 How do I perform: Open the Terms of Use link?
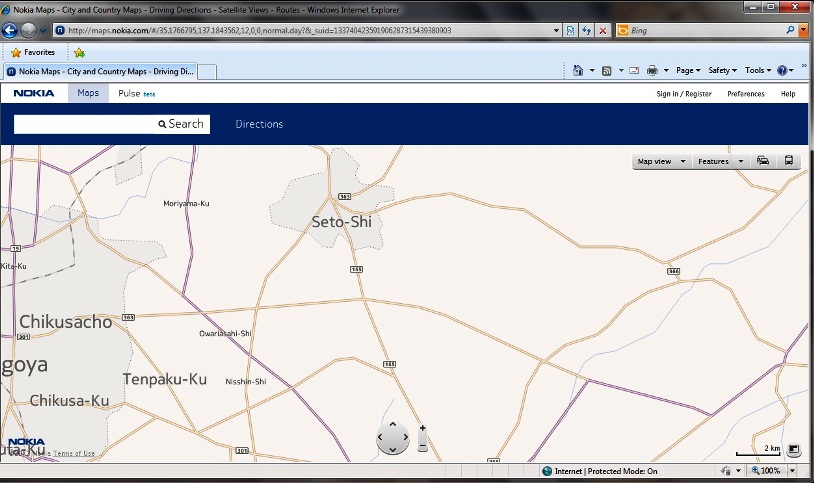click(x=74, y=454)
